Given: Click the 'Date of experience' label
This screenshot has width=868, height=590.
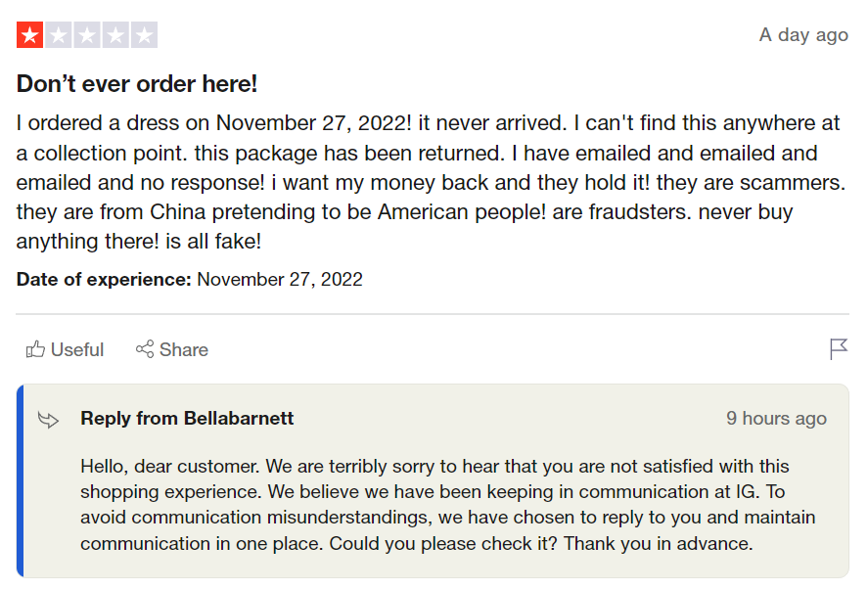Looking at the screenshot, I should coord(104,280).
